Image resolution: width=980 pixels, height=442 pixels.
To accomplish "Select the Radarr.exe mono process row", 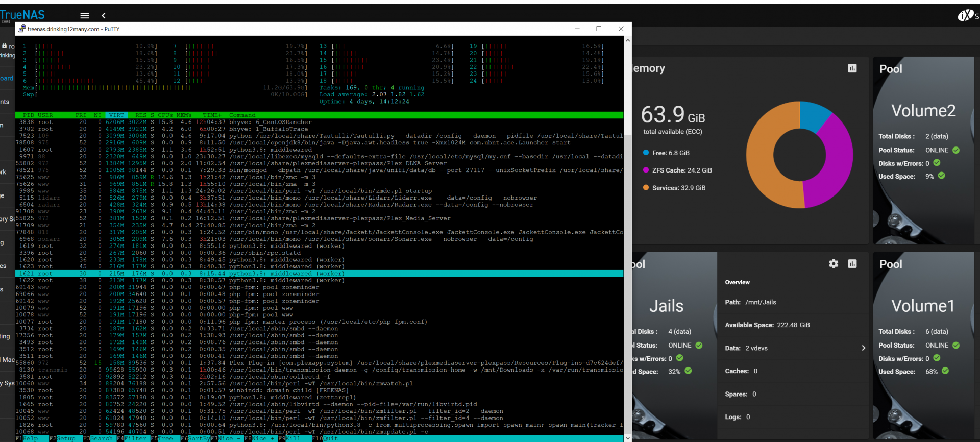I will click(x=319, y=205).
